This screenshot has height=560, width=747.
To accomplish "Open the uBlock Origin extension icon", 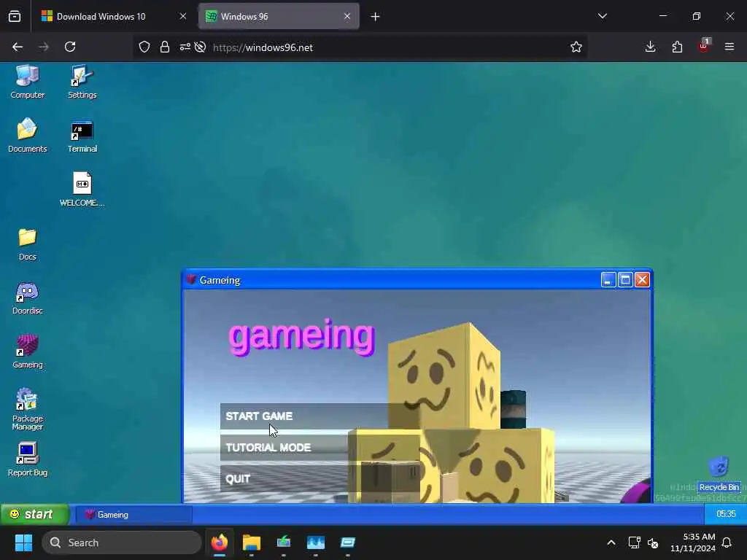I will [x=704, y=46].
